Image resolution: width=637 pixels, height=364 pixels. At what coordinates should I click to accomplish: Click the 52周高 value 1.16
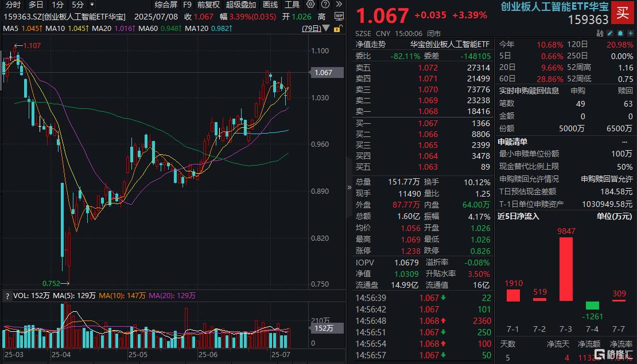(x=626, y=68)
